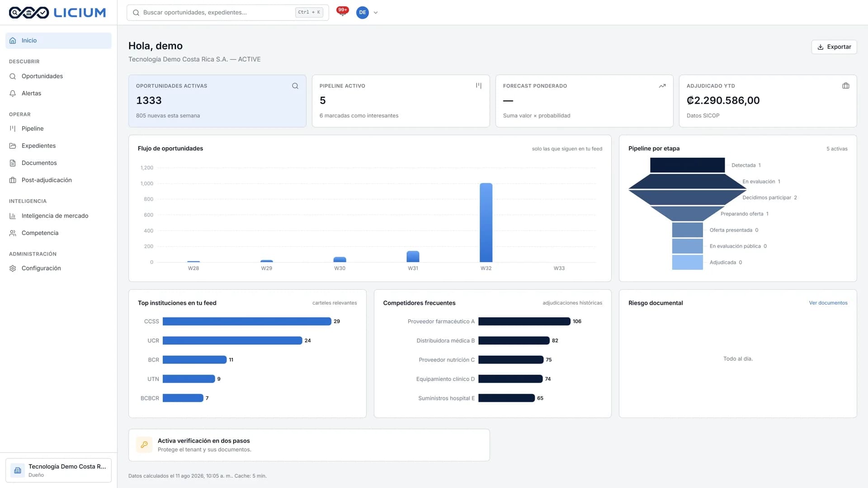Click the UCR institution bar
Image resolution: width=868 pixels, height=488 pixels.
point(232,341)
